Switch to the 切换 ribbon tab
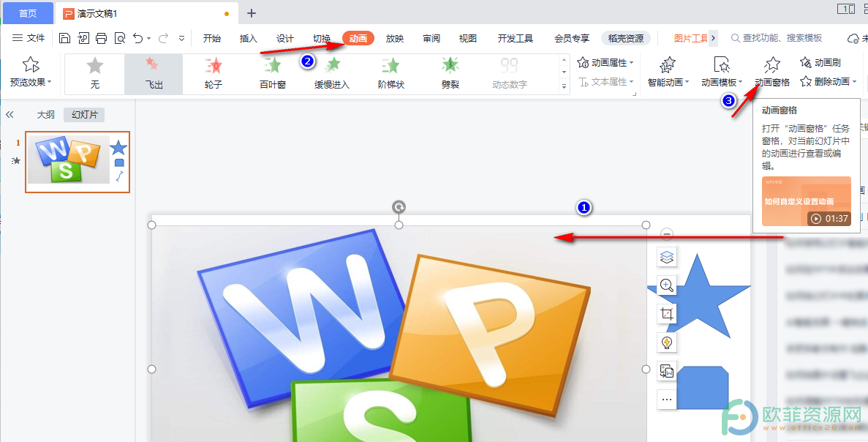The width and height of the screenshot is (868, 442). click(x=322, y=38)
